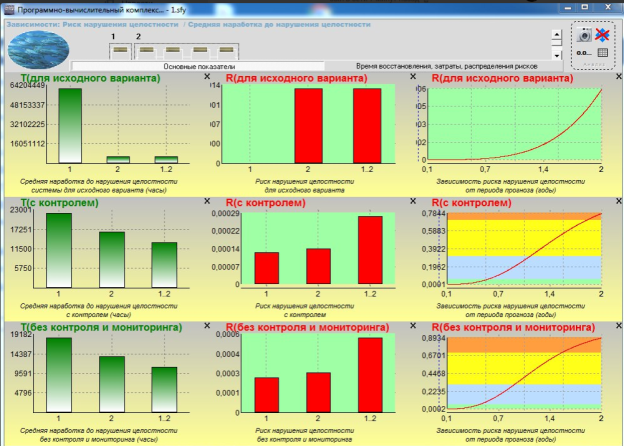Viewport: 624px width, 447px height.
Task: Select the element icon in block 1
Action: pyautogui.click(x=120, y=50)
